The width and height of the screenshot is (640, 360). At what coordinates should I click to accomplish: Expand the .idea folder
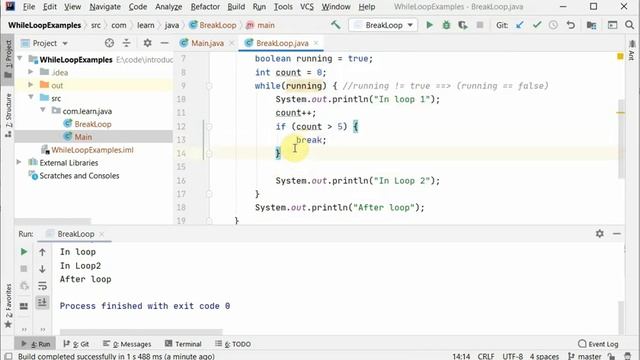point(31,72)
